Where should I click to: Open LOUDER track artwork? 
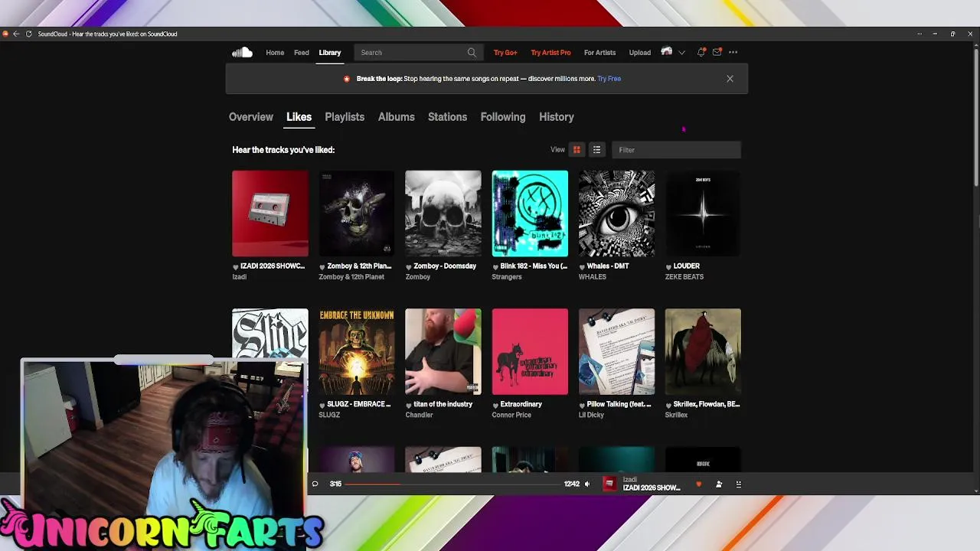click(703, 214)
